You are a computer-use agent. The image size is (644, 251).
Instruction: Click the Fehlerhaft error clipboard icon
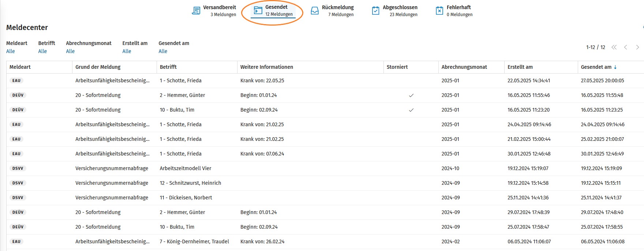coord(439,11)
